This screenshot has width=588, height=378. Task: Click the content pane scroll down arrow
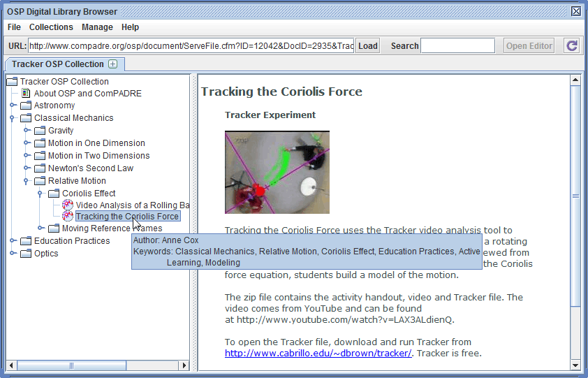575,365
